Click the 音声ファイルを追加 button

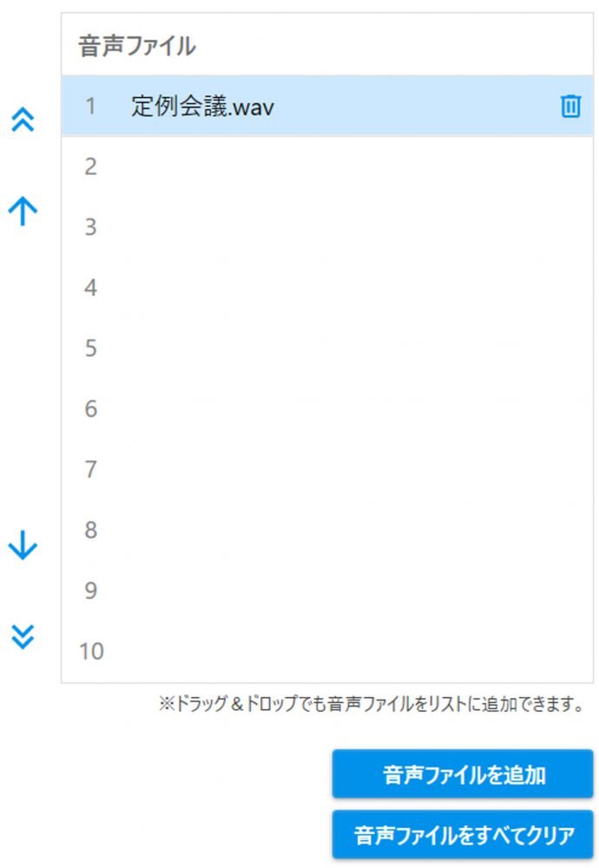point(462,774)
